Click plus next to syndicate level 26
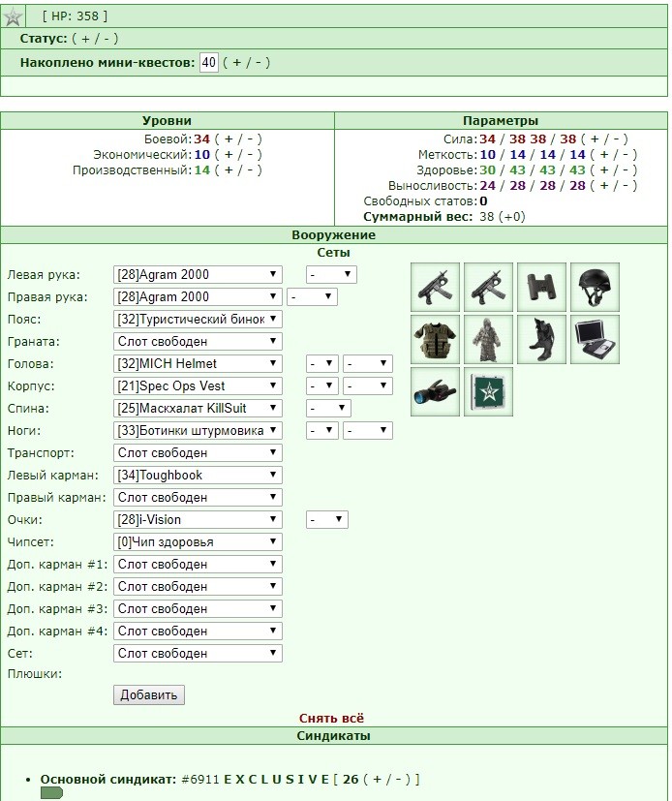 click(378, 780)
